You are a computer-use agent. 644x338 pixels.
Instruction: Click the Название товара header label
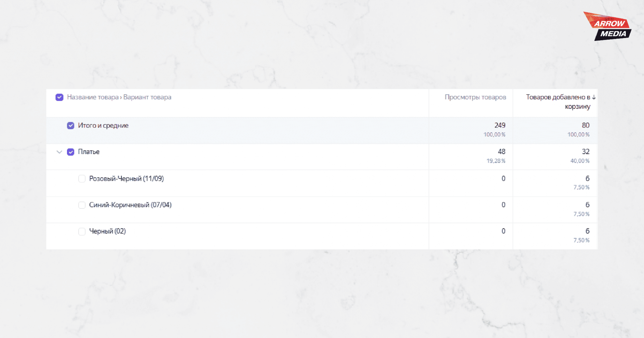click(93, 97)
